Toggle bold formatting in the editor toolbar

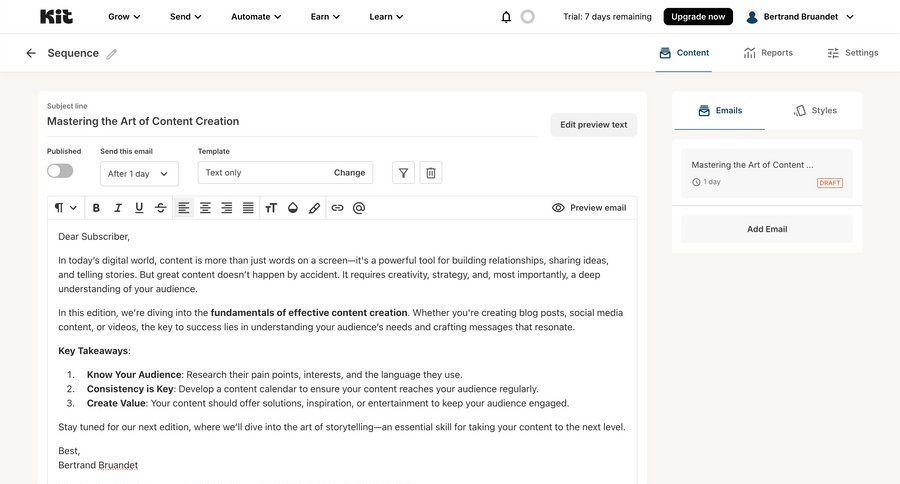96,208
